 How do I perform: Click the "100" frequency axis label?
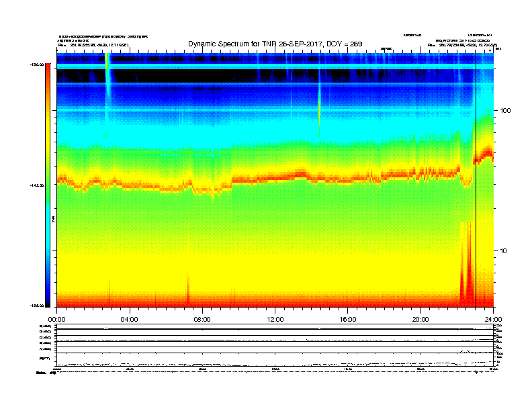click(505, 111)
